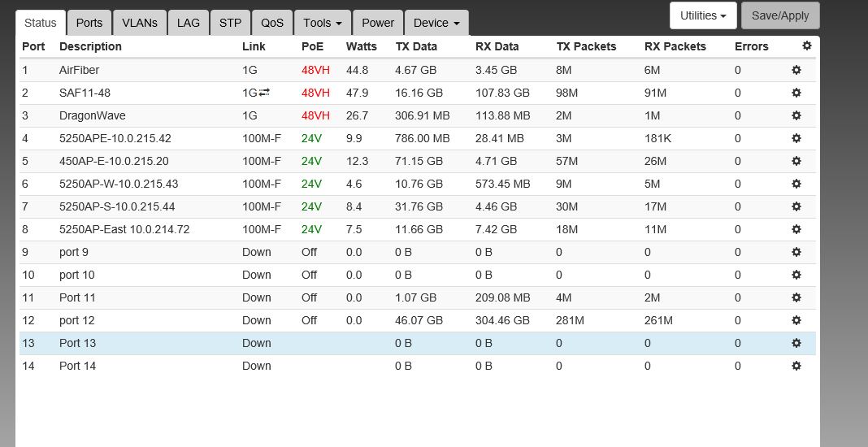The width and height of the screenshot is (868, 447).
Task: Expand the Utilities dropdown button
Action: [x=702, y=15]
